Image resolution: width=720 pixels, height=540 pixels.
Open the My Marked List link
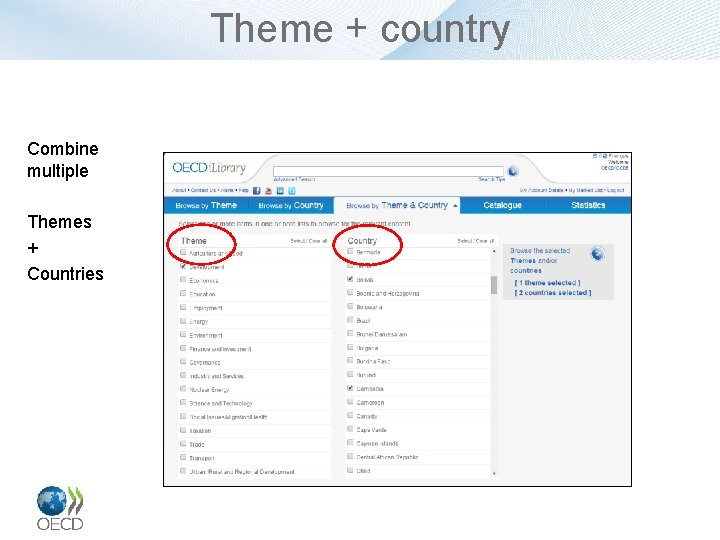[x=586, y=190]
